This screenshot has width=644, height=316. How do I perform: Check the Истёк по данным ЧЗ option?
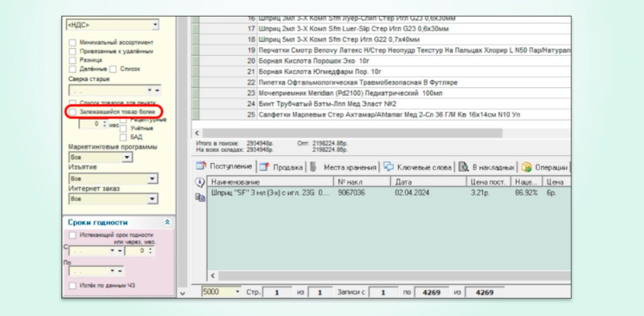tap(73, 285)
